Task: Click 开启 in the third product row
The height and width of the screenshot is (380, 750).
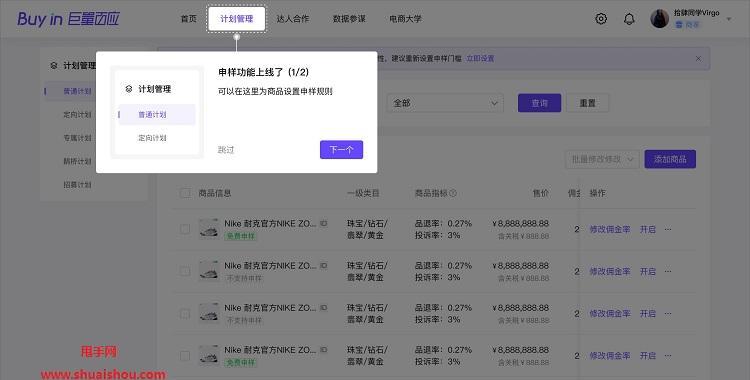Action: (648, 313)
